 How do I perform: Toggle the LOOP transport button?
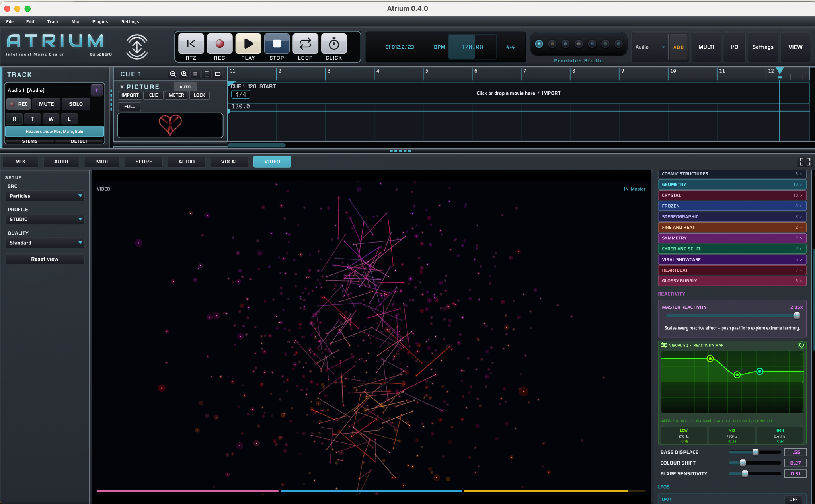tap(305, 44)
